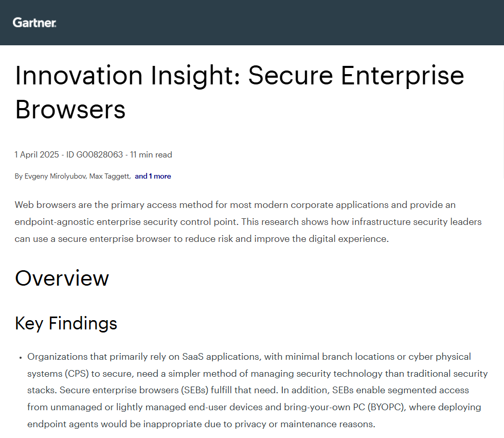Click the word "Browsers" in the title
Screen dimensions: 504x438
click(70, 109)
